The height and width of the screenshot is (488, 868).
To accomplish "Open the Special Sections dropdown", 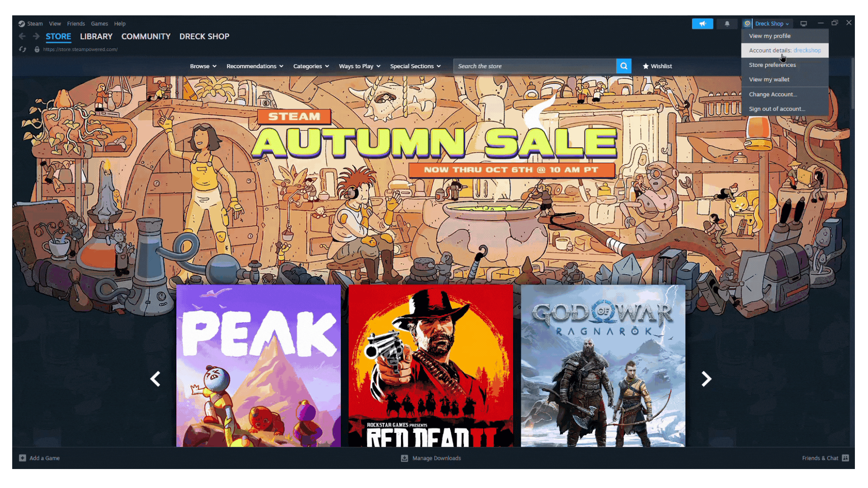I will tap(415, 66).
